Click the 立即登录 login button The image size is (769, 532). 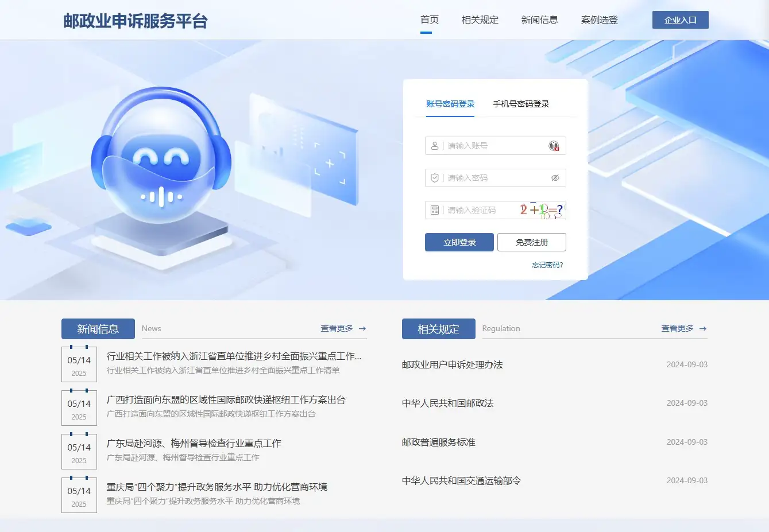point(459,242)
